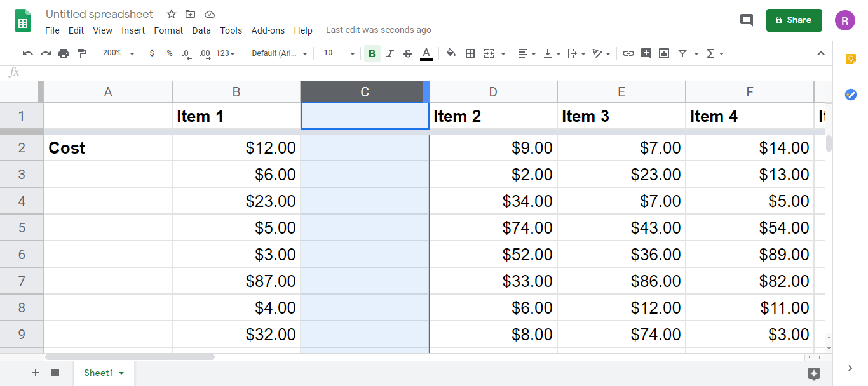This screenshot has height=386, width=868.
Task: Format as currency with dollar icon
Action: pyautogui.click(x=152, y=53)
